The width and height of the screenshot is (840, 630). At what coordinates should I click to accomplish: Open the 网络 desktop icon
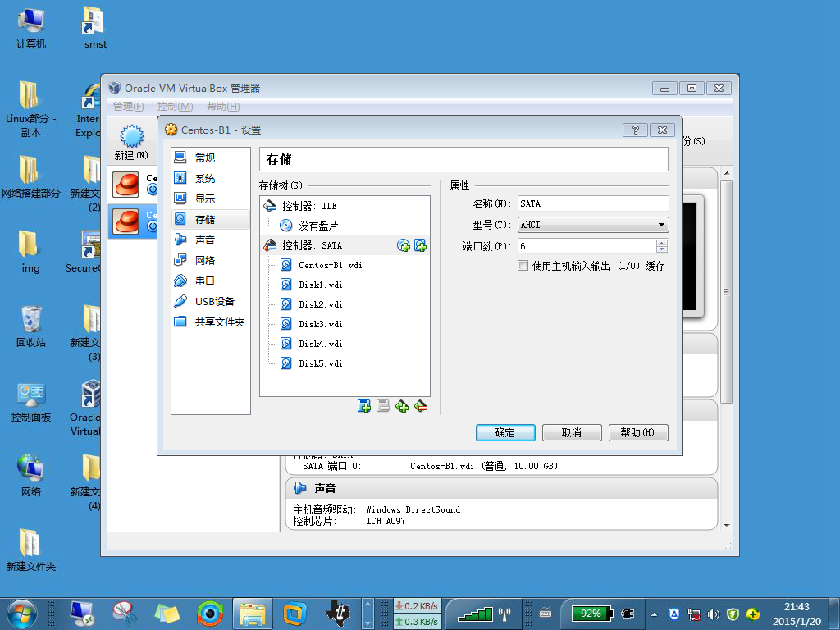tap(30, 476)
